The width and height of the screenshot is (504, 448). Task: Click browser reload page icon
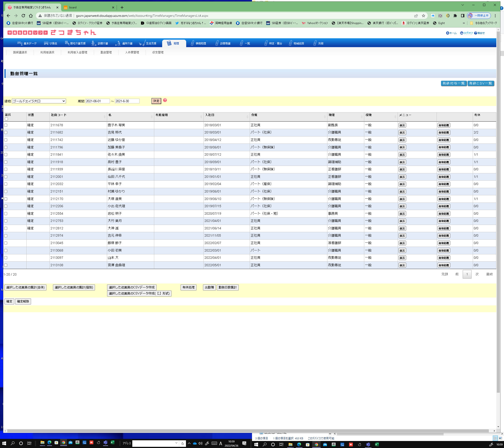(23, 16)
